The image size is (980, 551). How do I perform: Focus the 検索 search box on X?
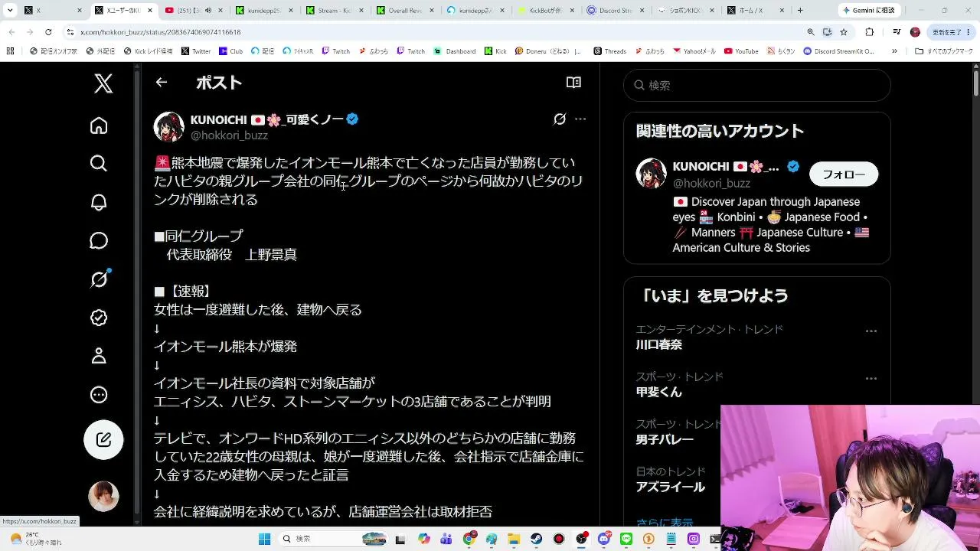[x=757, y=86]
